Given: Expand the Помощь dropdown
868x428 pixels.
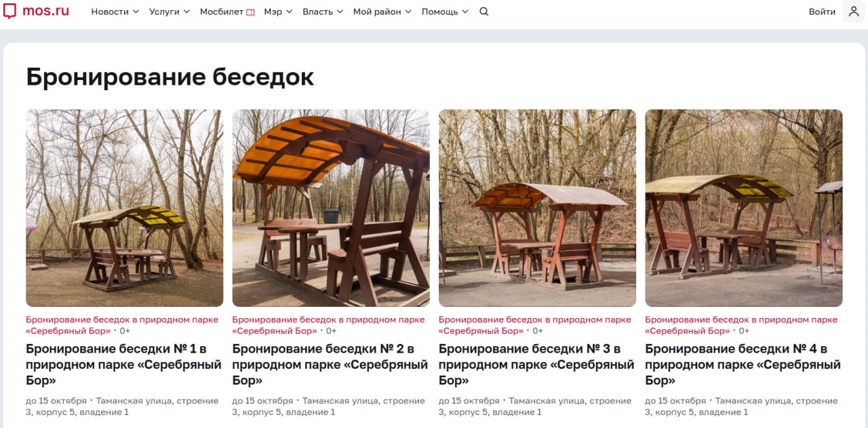Looking at the screenshot, I should (x=445, y=12).
